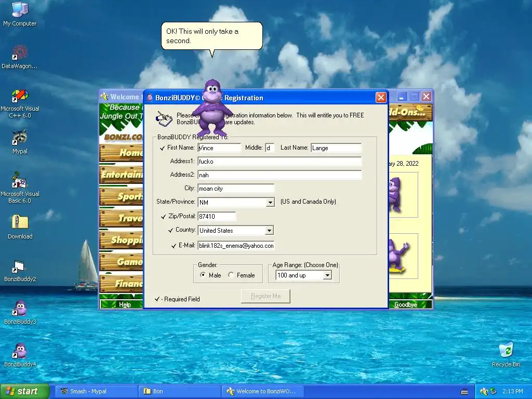This screenshot has width=532, height=399.
Task: Expand the Age Range dropdown
Action: (x=327, y=275)
